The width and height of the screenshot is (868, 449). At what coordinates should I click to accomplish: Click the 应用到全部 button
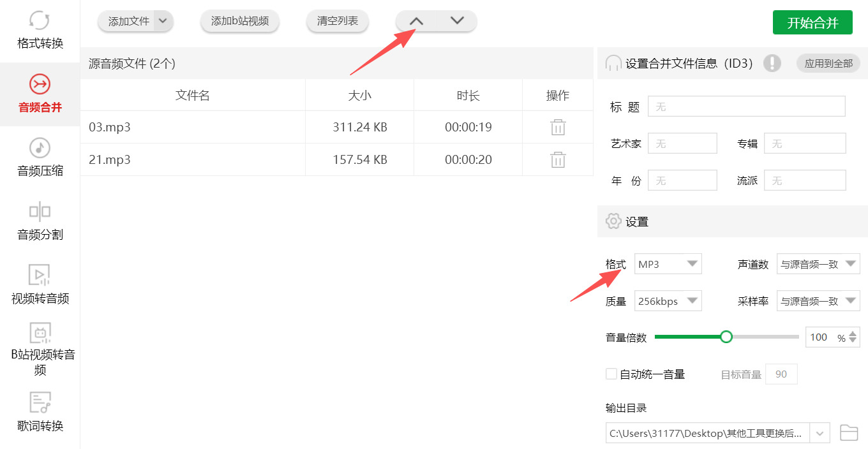[x=828, y=63]
